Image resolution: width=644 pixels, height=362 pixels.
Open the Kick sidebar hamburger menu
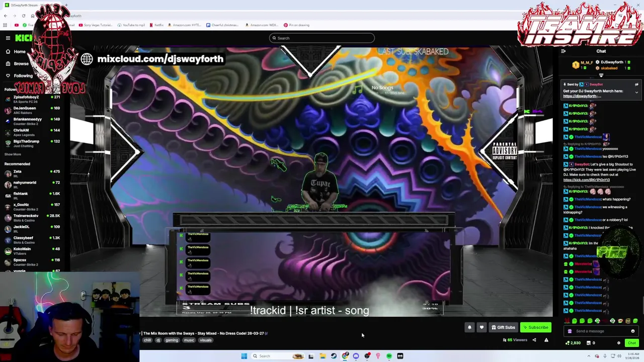8,38
